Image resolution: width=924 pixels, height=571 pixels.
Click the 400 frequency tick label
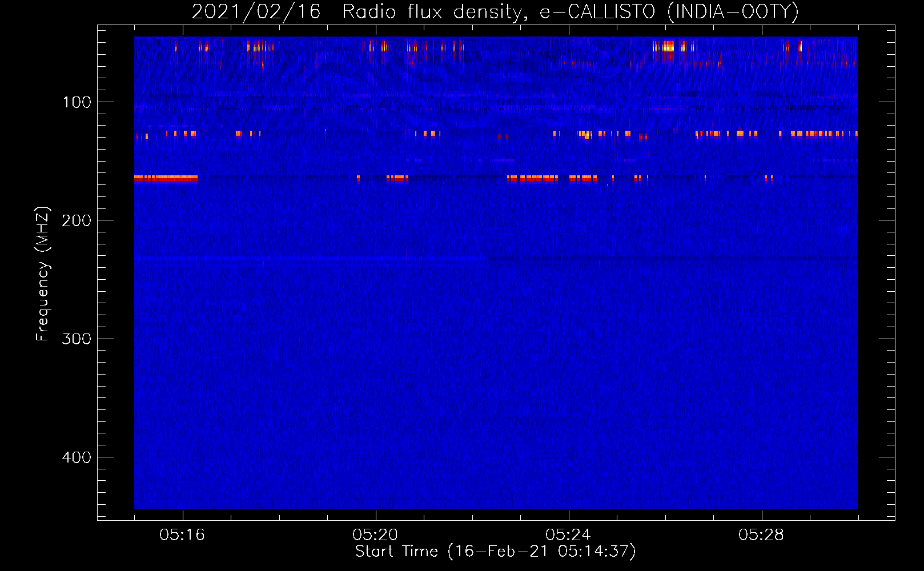click(77, 457)
